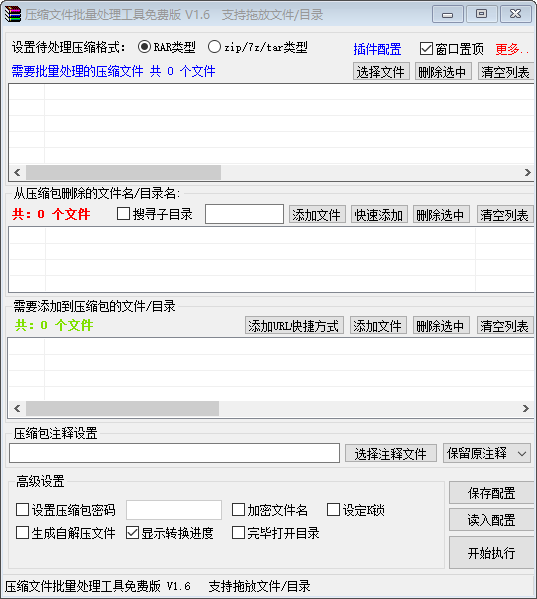This screenshot has height=599, width=537.
Task: Click the green '共: 0 个文件' count text
Action: pyautogui.click(x=54, y=325)
